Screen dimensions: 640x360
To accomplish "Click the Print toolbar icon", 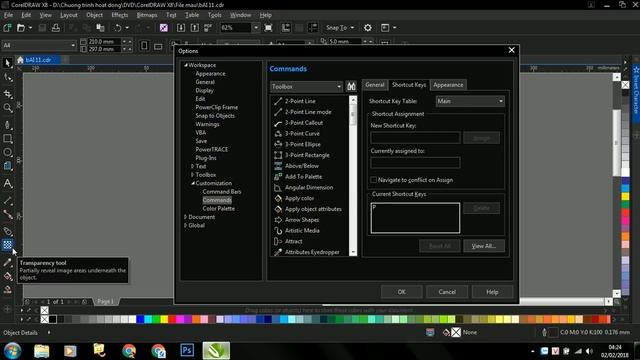I will 56,28.
